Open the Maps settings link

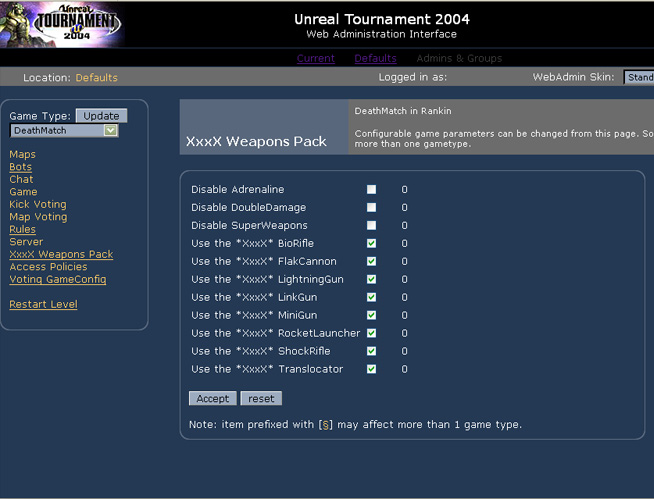22,155
